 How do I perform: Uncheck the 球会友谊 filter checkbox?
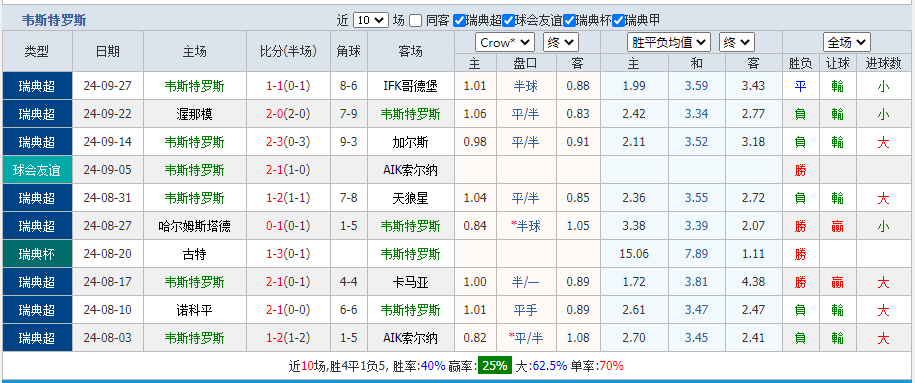tap(508, 20)
